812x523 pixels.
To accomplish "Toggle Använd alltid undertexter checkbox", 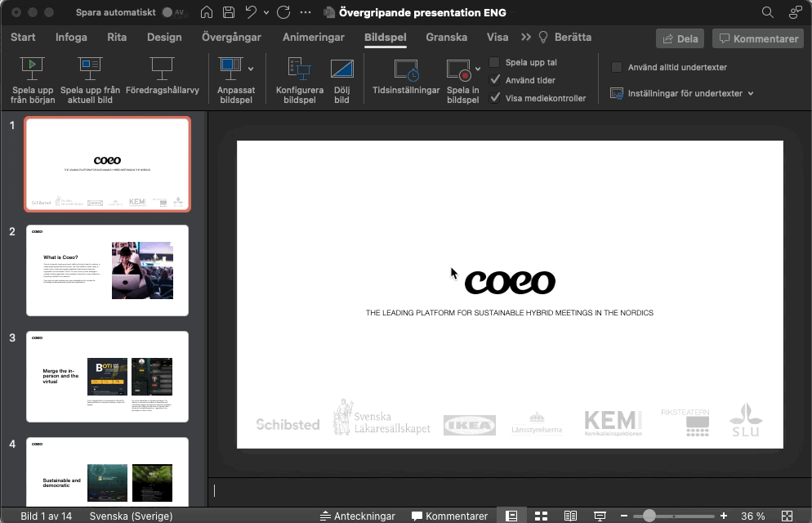I will 617,67.
